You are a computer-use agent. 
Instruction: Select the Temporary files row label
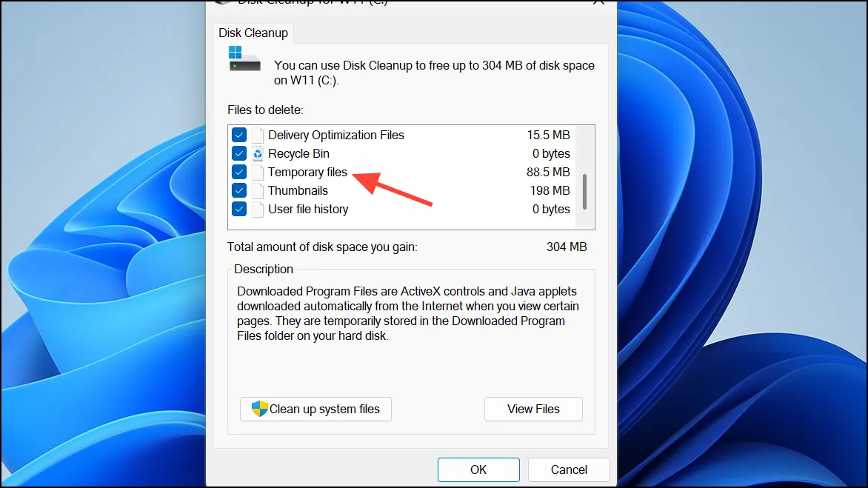(307, 172)
